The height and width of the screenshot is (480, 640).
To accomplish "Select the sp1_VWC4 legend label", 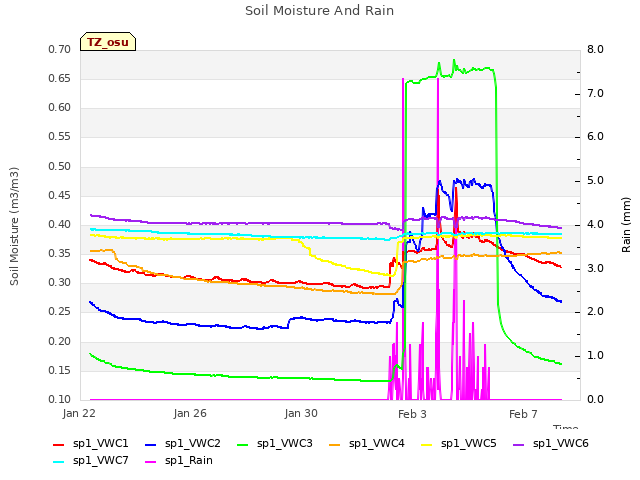I will click(376, 444).
